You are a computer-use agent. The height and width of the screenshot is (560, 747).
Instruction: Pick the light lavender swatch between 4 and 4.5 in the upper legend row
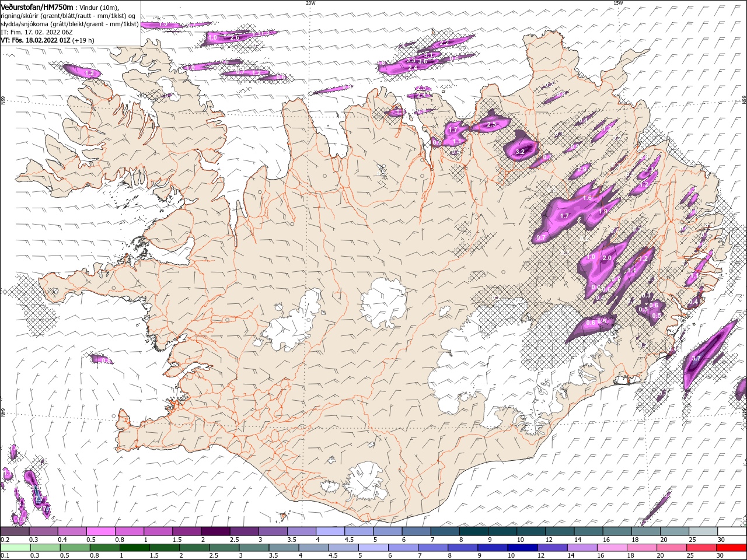[330, 531]
